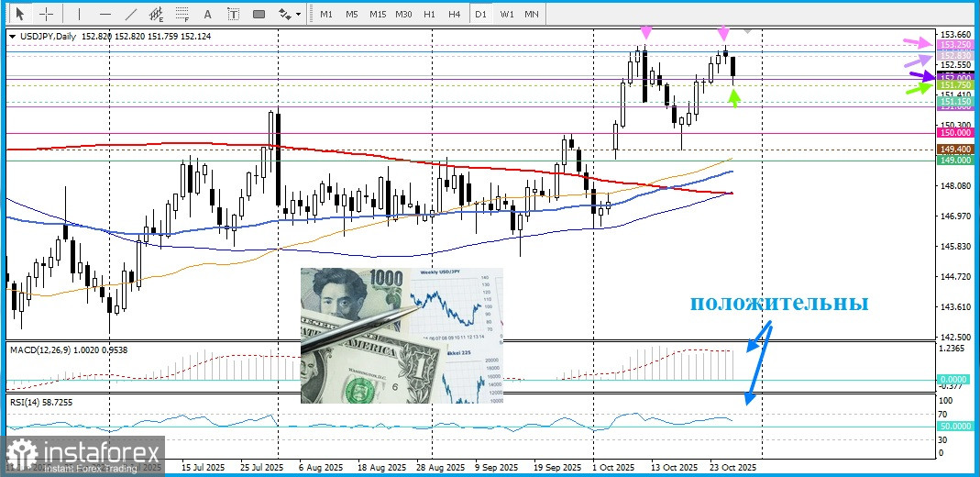This screenshot has width=980, height=477.
Task: Switch to W1 weekly timeframe
Action: point(507,14)
